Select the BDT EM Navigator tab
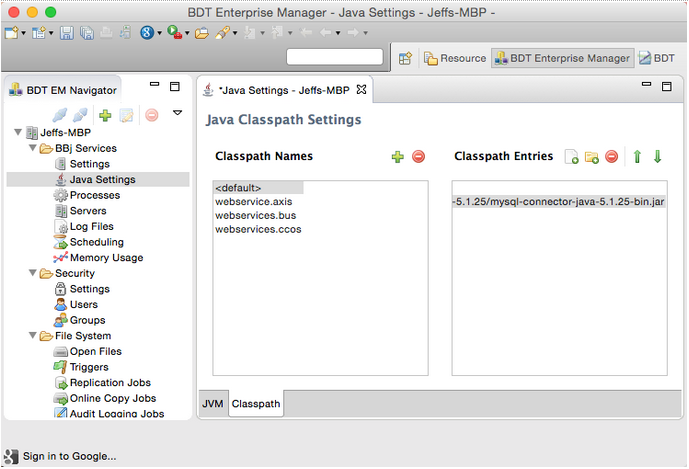This screenshot has height=469, width=689. tap(63, 90)
